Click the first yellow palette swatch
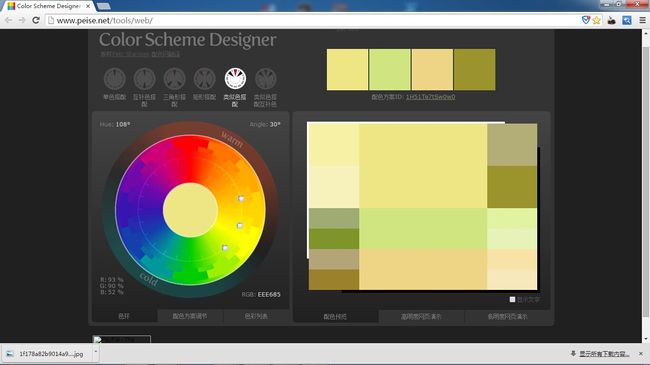650x365 pixels. pyautogui.click(x=347, y=70)
